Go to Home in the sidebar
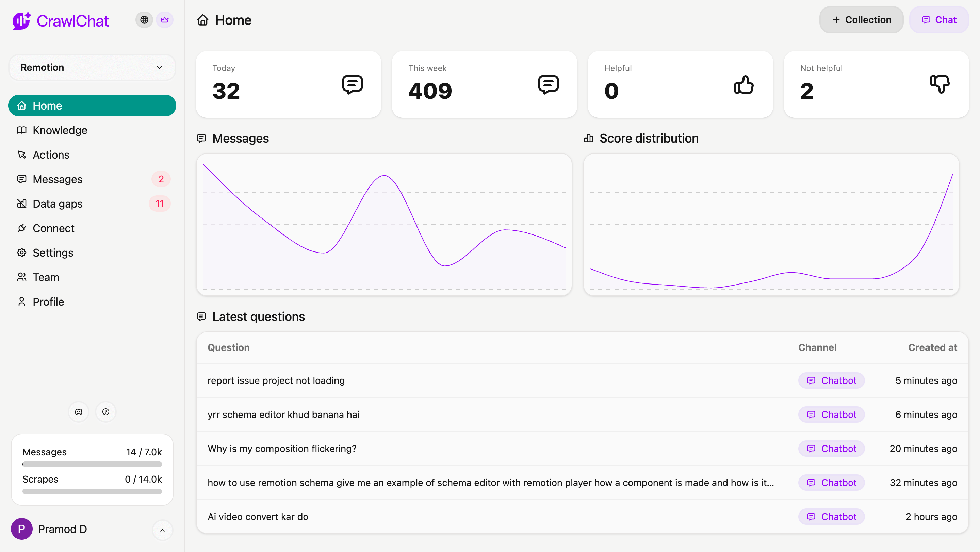Screen dimensions: 980x552 pos(92,105)
